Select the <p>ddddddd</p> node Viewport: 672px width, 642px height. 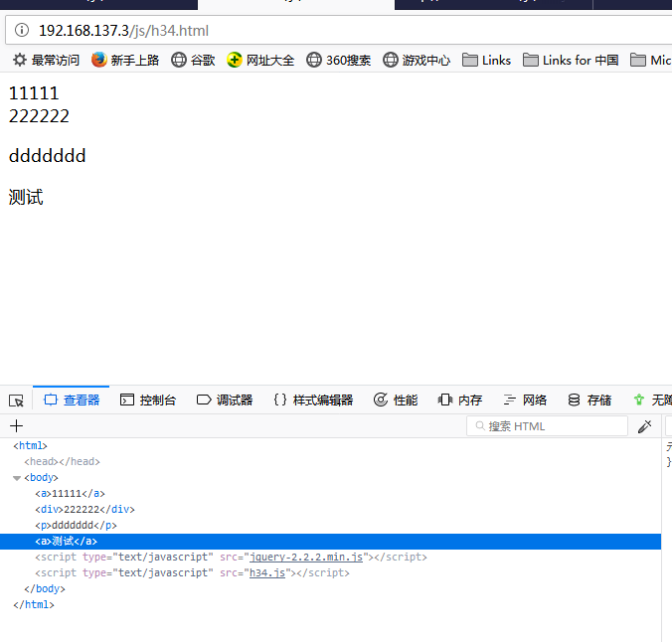[x=76, y=525]
